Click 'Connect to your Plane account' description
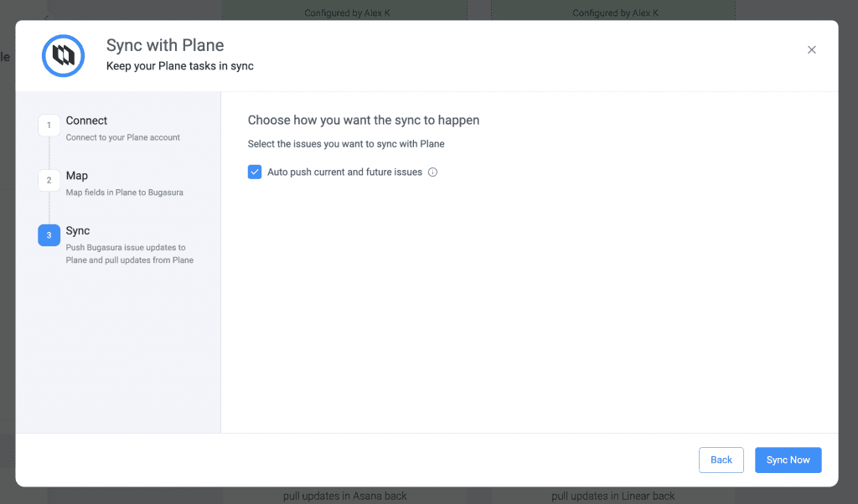 pos(122,137)
